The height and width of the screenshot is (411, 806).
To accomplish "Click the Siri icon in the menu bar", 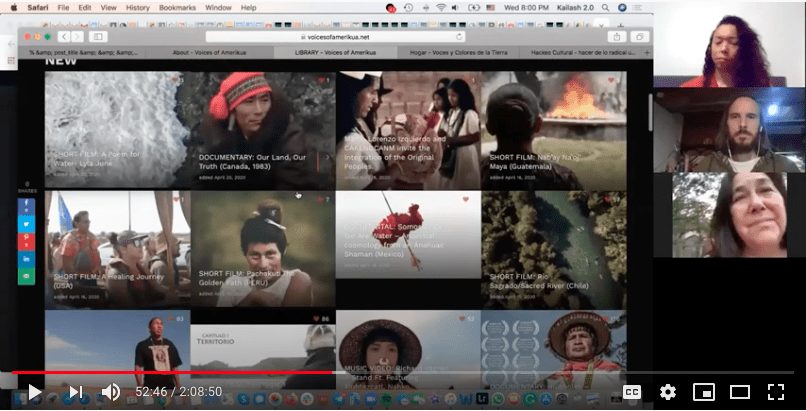I will click(622, 8).
